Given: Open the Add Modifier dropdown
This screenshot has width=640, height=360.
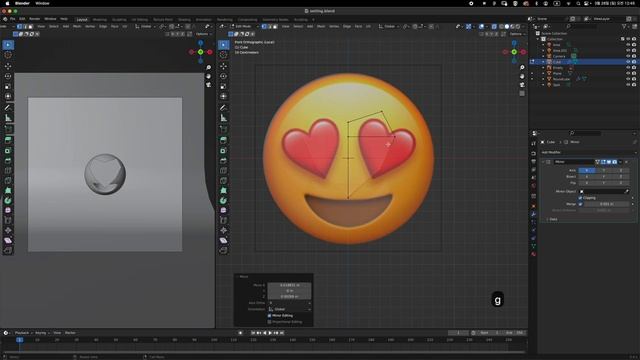Looking at the screenshot, I should [588, 152].
